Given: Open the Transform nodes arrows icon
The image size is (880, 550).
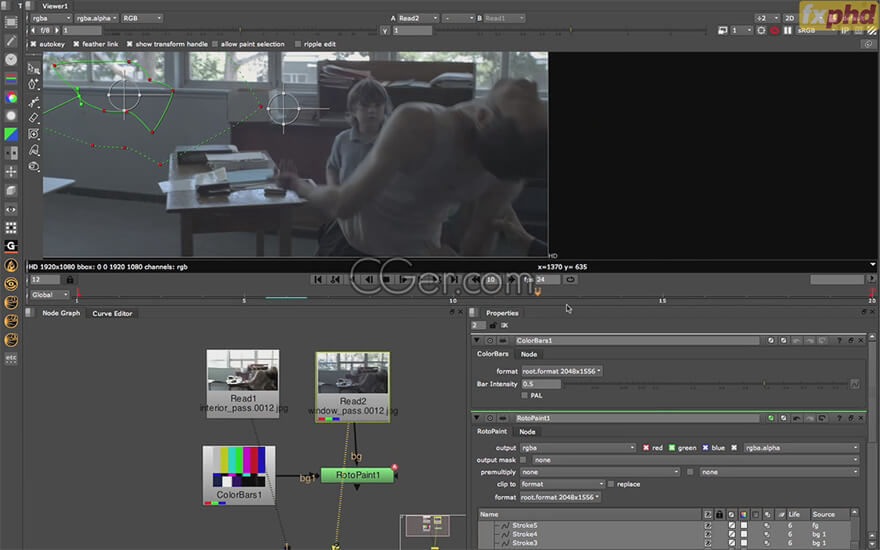Looking at the screenshot, I should click(11, 172).
